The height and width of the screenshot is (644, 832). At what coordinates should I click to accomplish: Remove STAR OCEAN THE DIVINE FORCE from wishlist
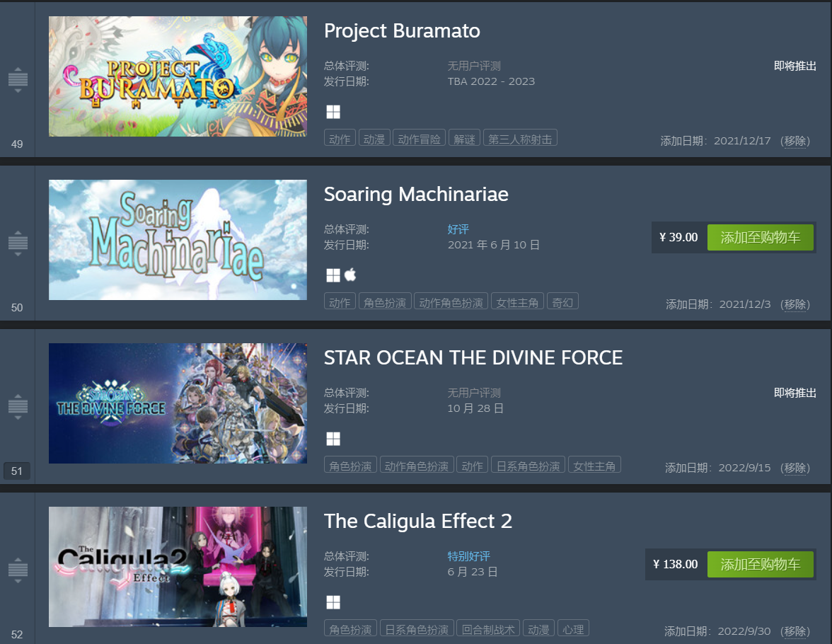coord(795,468)
